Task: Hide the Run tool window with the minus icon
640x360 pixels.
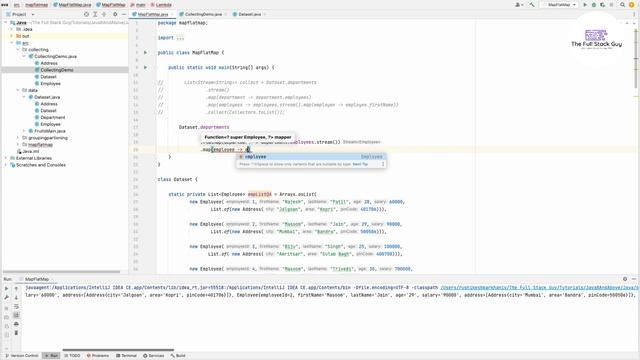Action: coord(634,279)
